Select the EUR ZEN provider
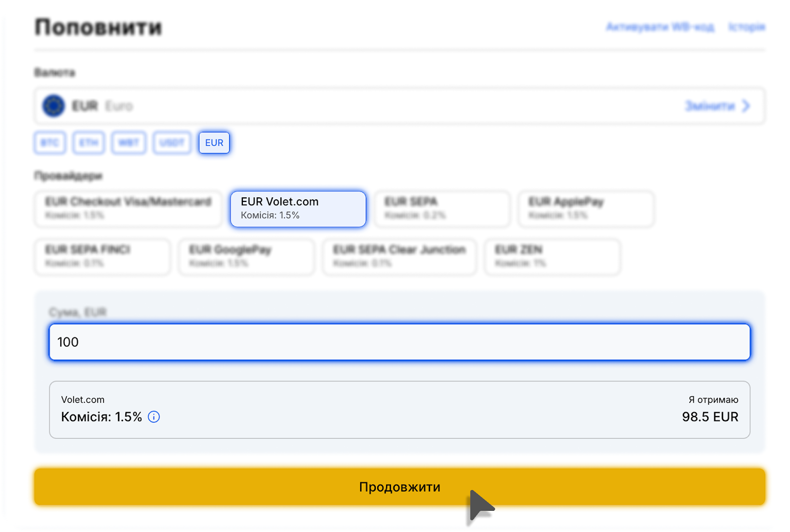 point(553,257)
